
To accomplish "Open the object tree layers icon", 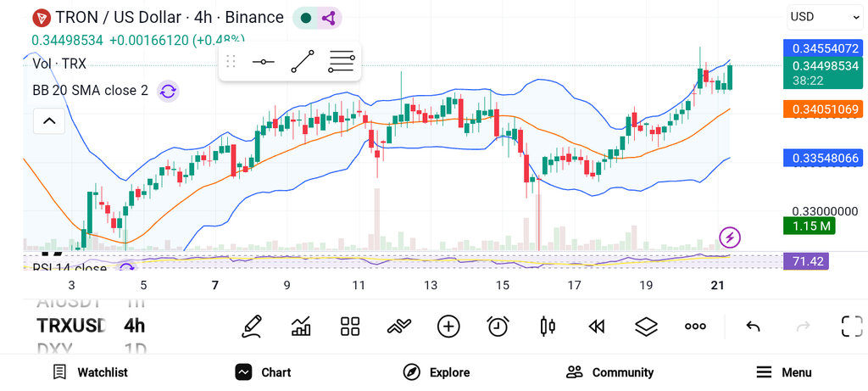I will tap(645, 327).
